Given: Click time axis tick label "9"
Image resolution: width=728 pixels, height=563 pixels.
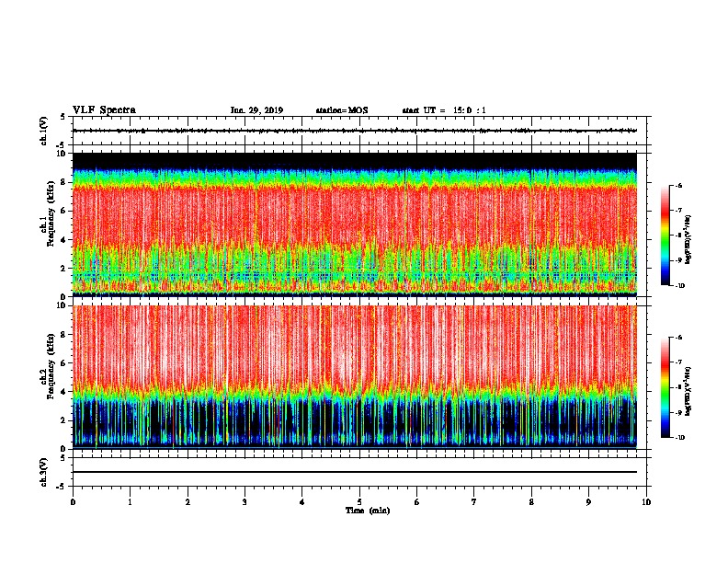Looking at the screenshot, I should [x=588, y=502].
